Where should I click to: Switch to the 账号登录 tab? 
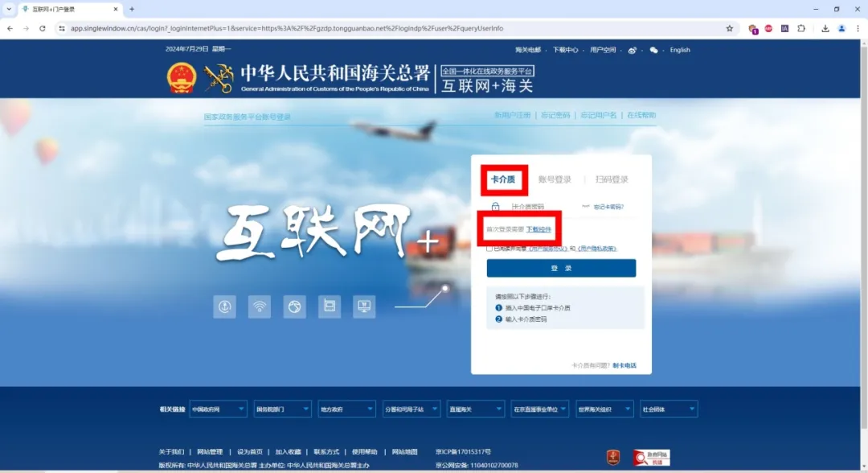[x=555, y=179]
